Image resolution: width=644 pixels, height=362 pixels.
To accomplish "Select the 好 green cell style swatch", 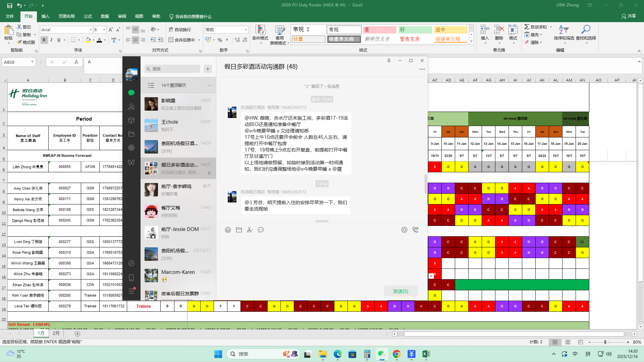I will point(415,29).
